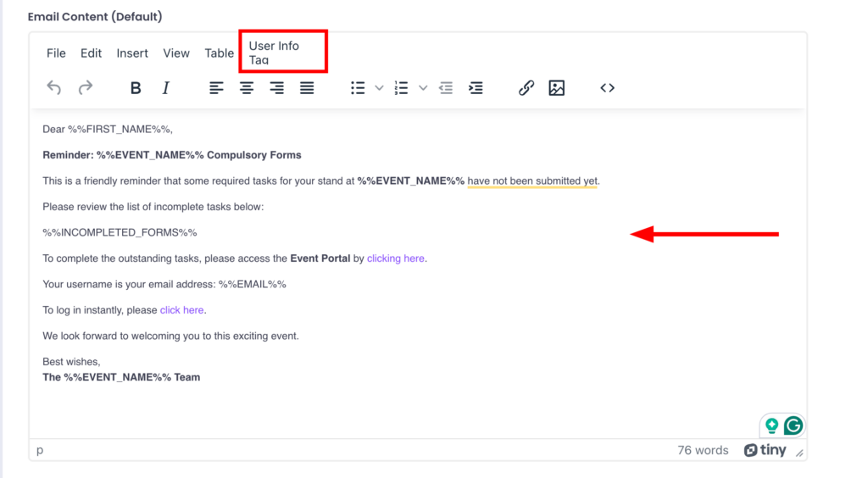Open the insert link dialog
This screenshot has width=868, height=478.
point(526,88)
